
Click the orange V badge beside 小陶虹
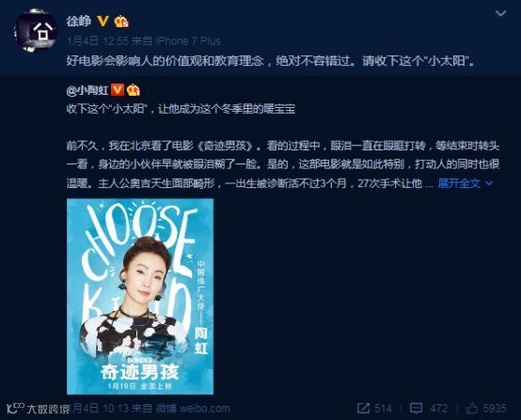(x=117, y=90)
